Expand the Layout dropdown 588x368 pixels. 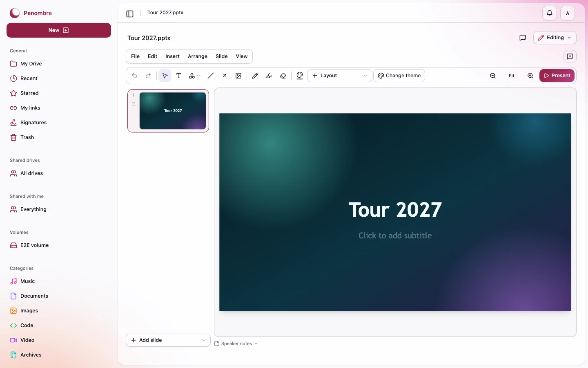point(340,76)
